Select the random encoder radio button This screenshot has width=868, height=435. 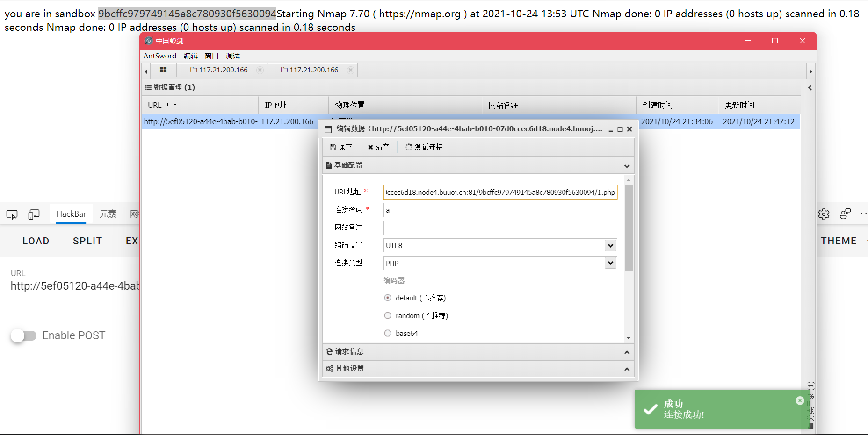[388, 315]
